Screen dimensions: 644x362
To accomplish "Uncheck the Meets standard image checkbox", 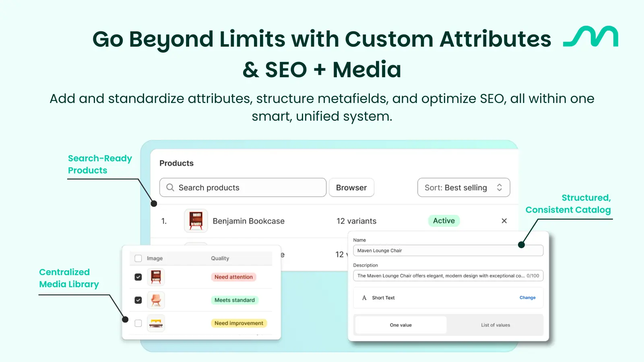I will click(x=138, y=300).
